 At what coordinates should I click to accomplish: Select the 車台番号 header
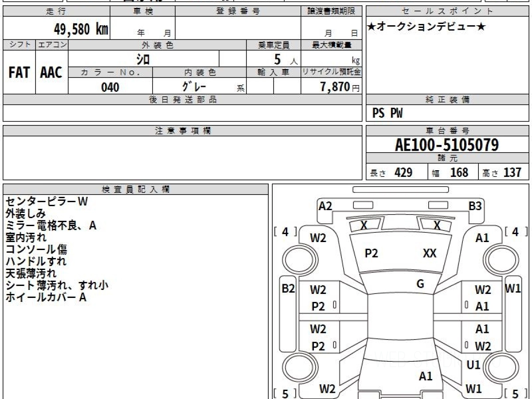coord(447,131)
